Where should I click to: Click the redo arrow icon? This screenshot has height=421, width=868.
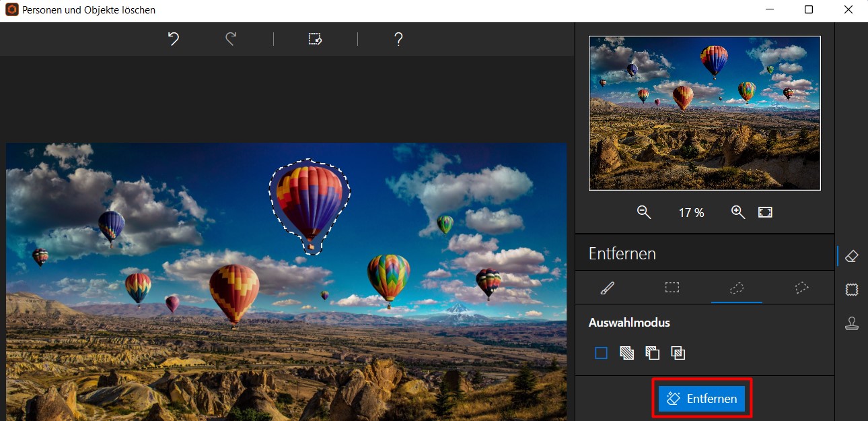pos(231,39)
